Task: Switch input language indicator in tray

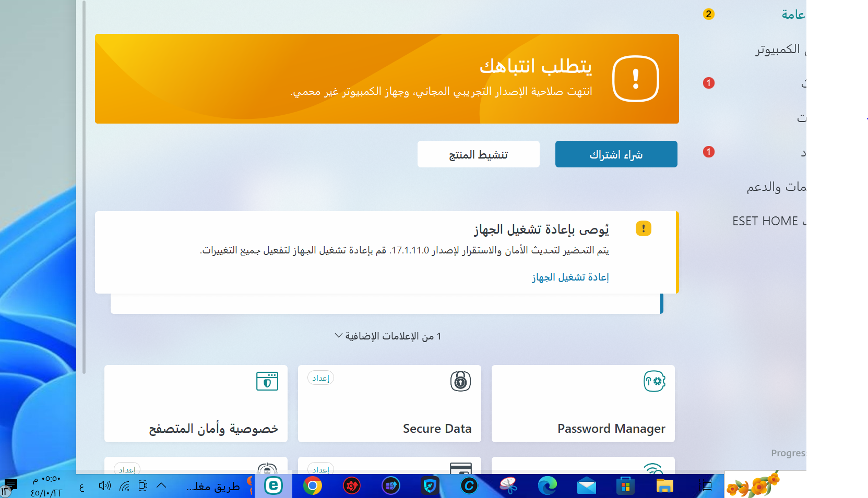Action: click(81, 487)
